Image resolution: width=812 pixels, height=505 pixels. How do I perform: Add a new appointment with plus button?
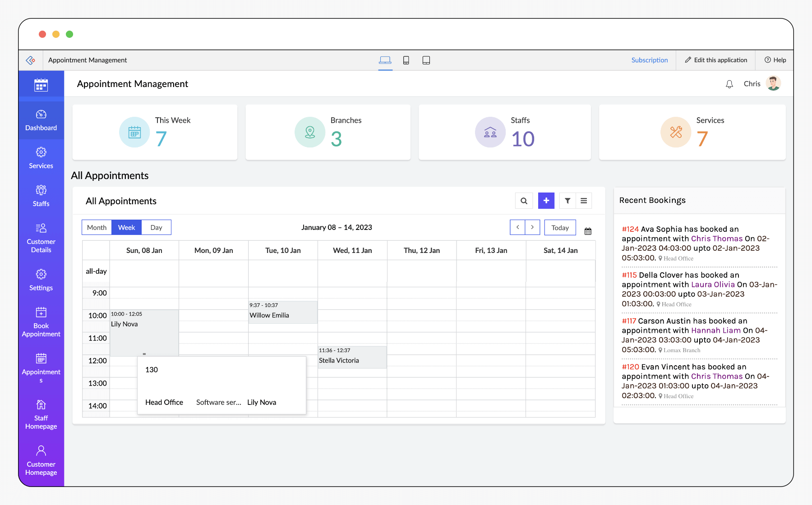(x=546, y=201)
